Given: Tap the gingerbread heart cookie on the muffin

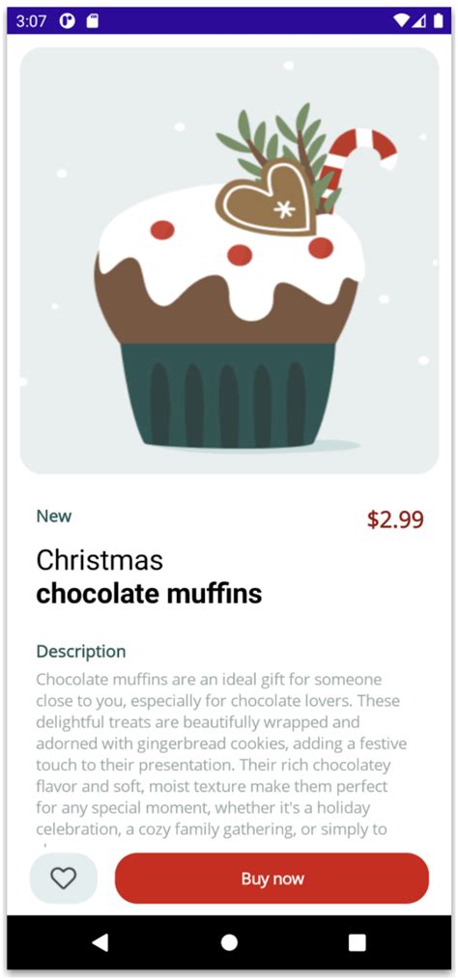Looking at the screenshot, I should coord(266,199).
